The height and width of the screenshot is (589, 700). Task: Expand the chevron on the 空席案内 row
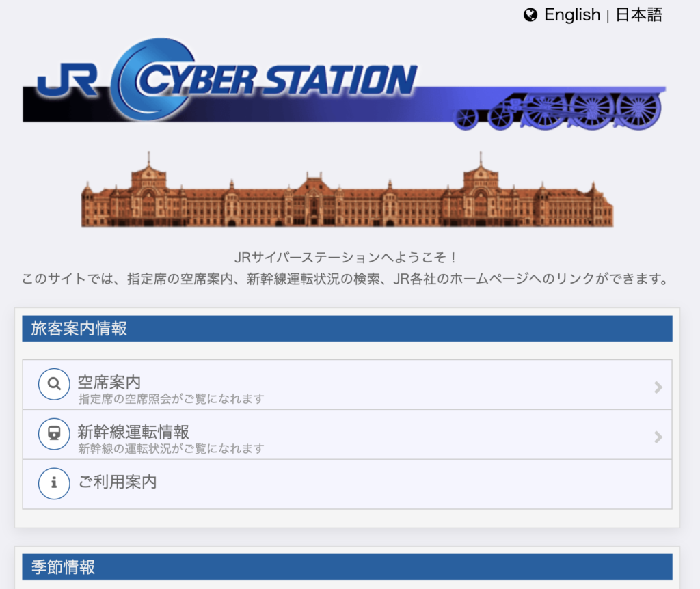click(x=658, y=387)
